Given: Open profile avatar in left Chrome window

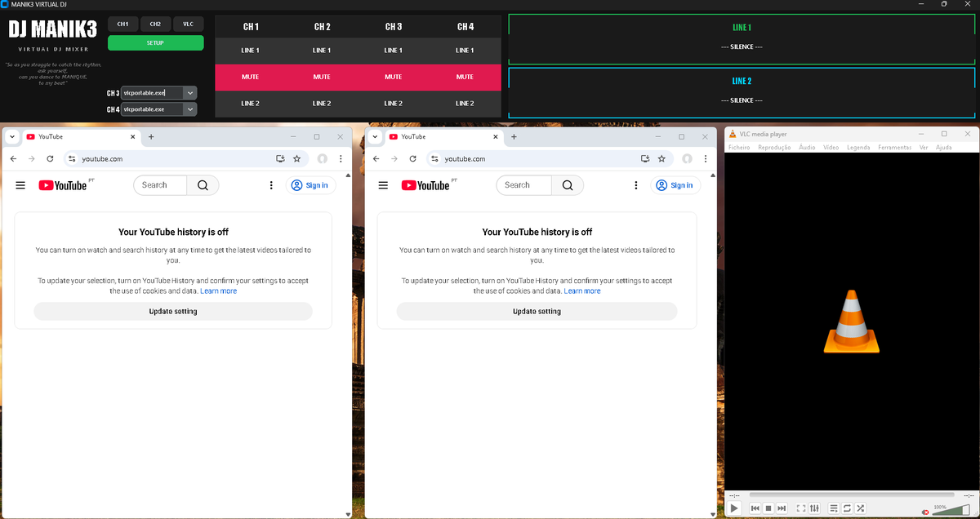Looking at the screenshot, I should click(323, 159).
